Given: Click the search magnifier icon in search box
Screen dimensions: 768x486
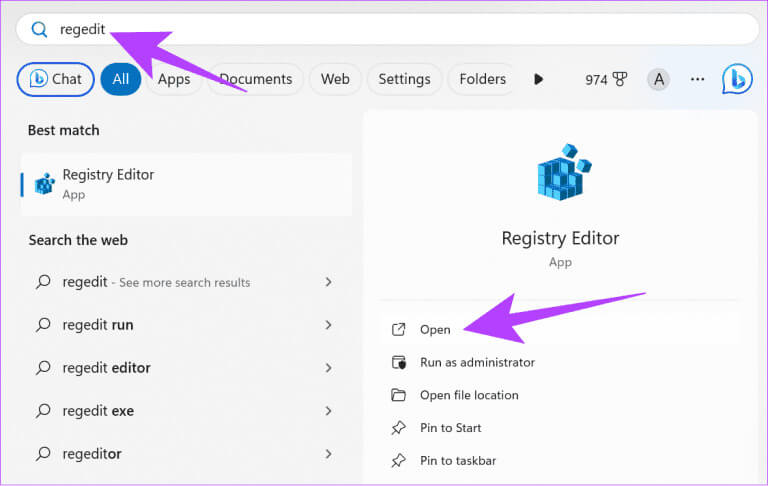Looking at the screenshot, I should (x=40, y=29).
